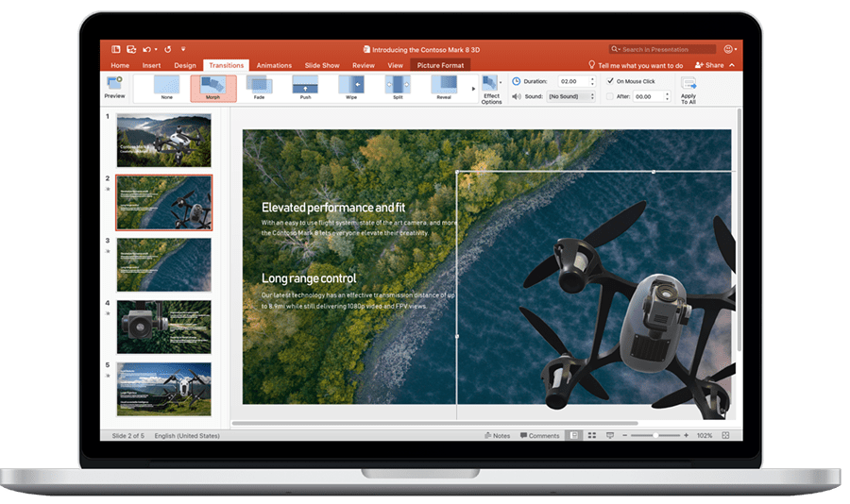Click Apply To All button

point(688,91)
